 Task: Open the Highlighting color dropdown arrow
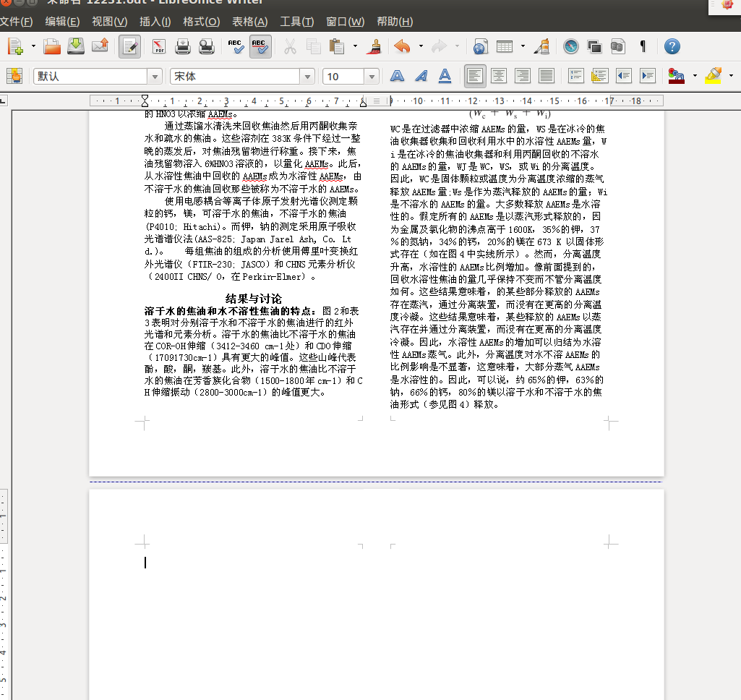731,76
